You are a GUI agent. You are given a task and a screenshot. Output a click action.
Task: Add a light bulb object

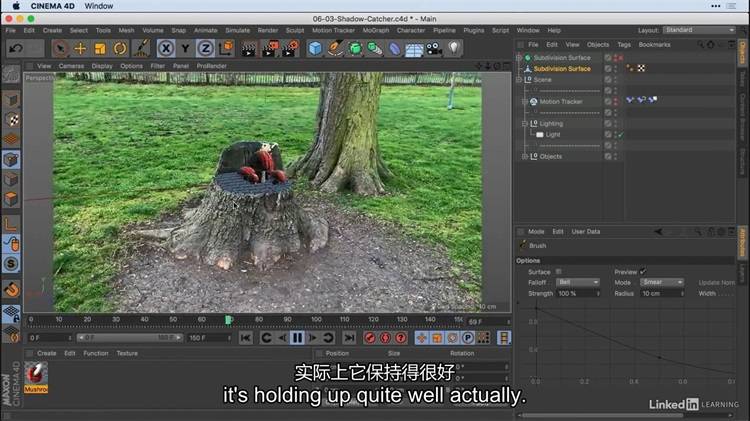tap(454, 48)
